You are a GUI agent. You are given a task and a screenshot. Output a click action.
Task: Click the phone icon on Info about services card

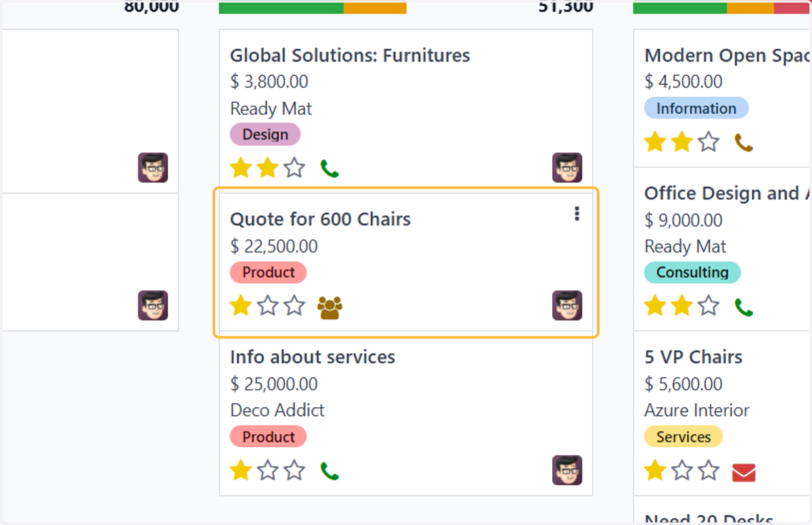tap(330, 471)
